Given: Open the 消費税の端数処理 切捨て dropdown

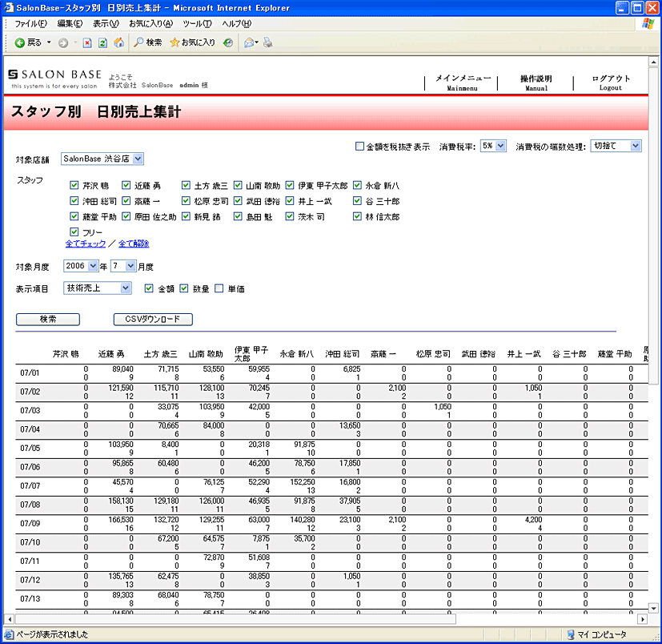Looking at the screenshot, I should click(x=616, y=146).
